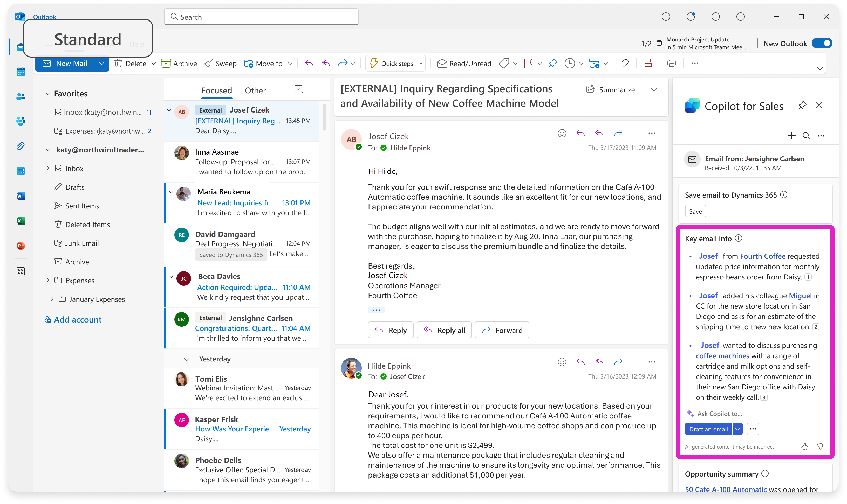Viewport: 847px width, 504px height.
Task: Click Reply all on Josef's email
Action: click(x=444, y=330)
